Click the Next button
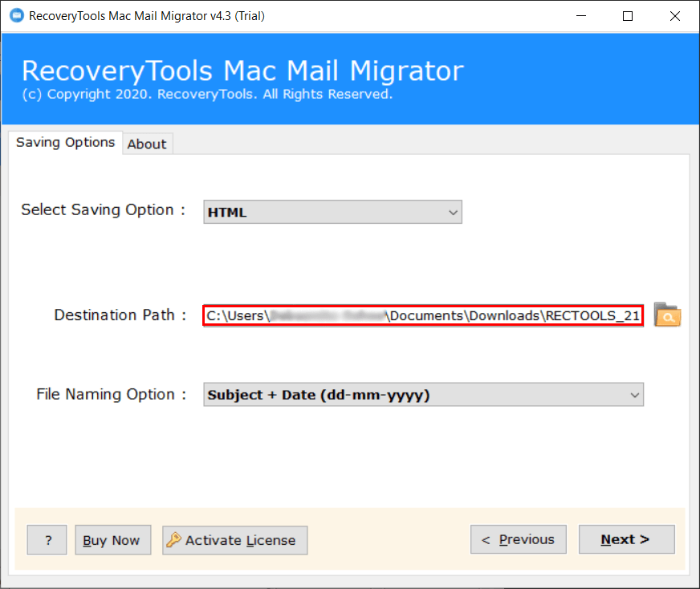Screen dimensions: 700x589 tap(626, 539)
